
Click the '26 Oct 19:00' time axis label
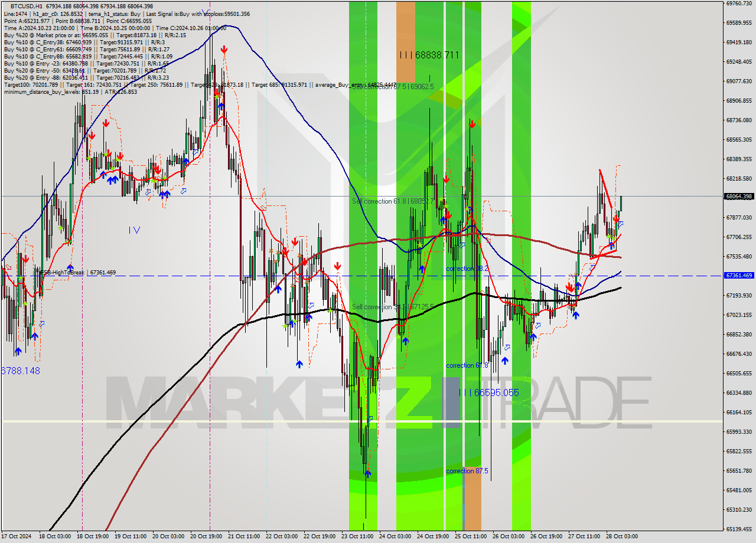pos(546,537)
